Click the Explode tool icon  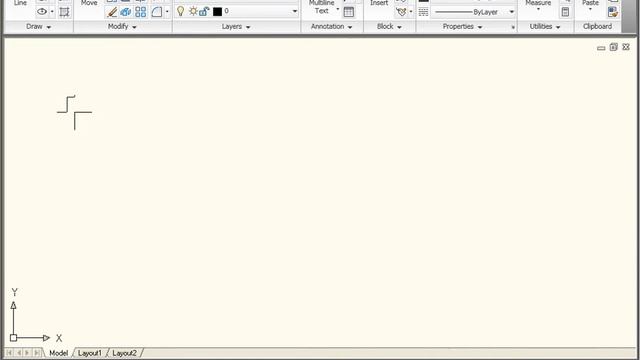[x=126, y=12]
